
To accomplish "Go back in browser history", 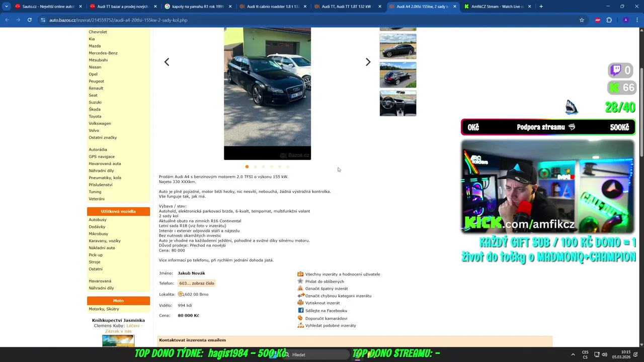I will point(7,20).
